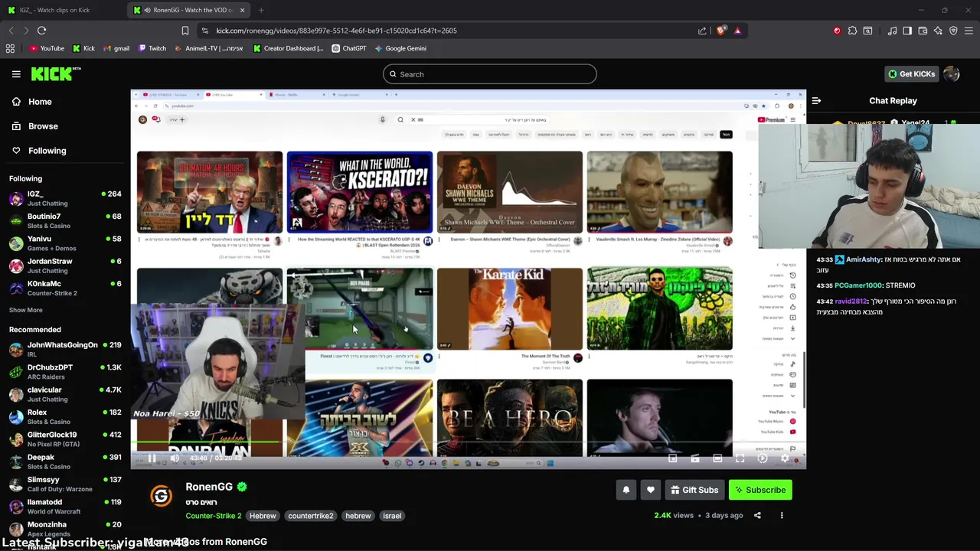The width and height of the screenshot is (980, 551).
Task: Open Brave VPN shield icon
Action: click(x=953, y=31)
